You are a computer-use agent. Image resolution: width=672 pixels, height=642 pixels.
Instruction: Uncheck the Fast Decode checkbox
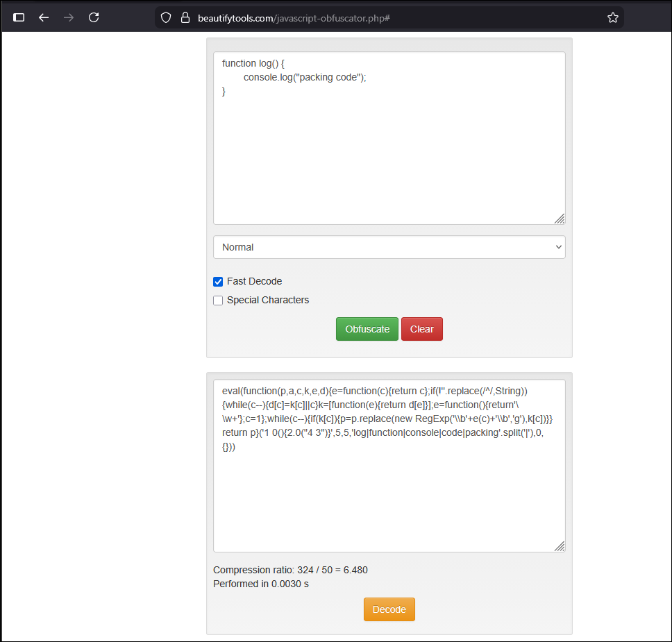click(x=218, y=282)
